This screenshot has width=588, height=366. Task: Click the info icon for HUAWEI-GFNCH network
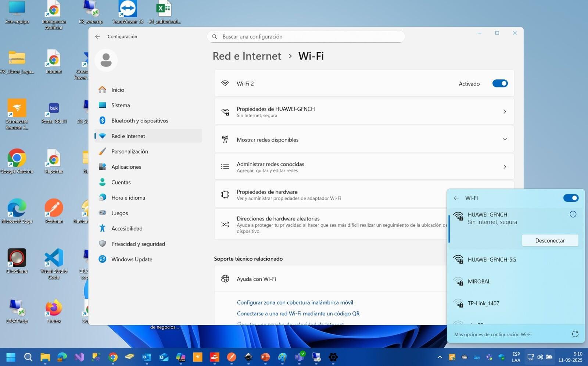(573, 214)
